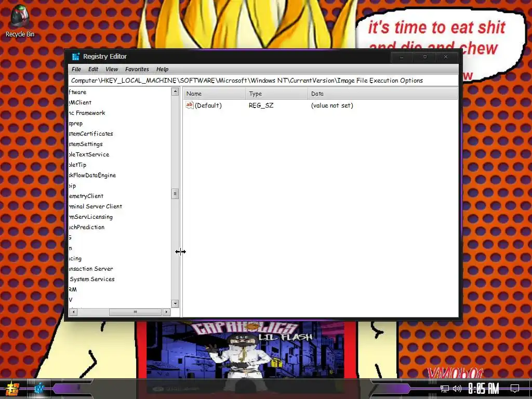The height and width of the screenshot is (399, 532).
Task: Select the key ending in kFlowDataEngine
Action: point(92,176)
